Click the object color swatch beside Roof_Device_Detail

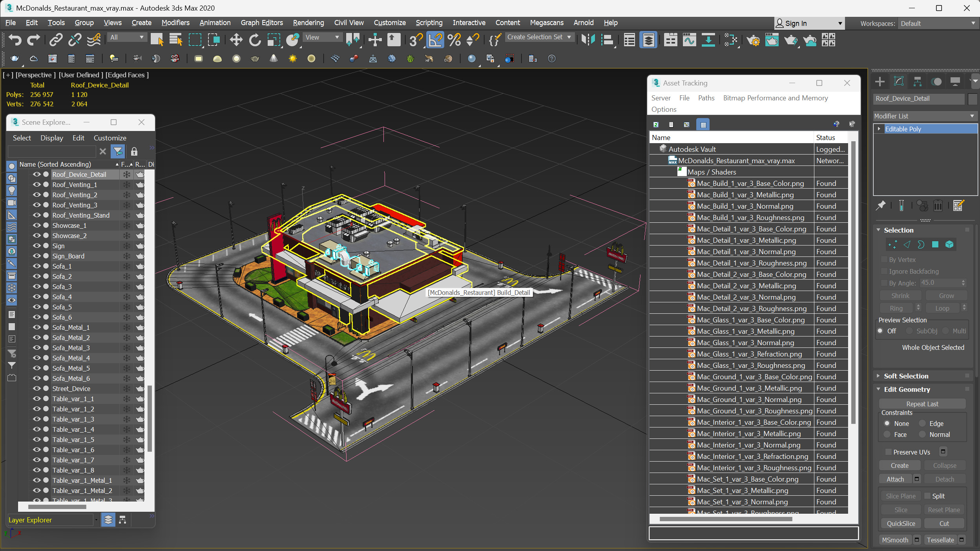click(972, 99)
